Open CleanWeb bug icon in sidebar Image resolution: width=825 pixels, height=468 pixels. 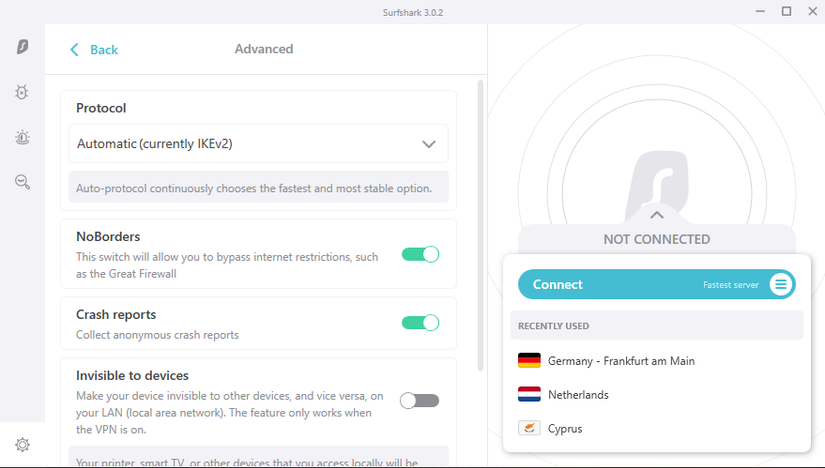point(22,92)
